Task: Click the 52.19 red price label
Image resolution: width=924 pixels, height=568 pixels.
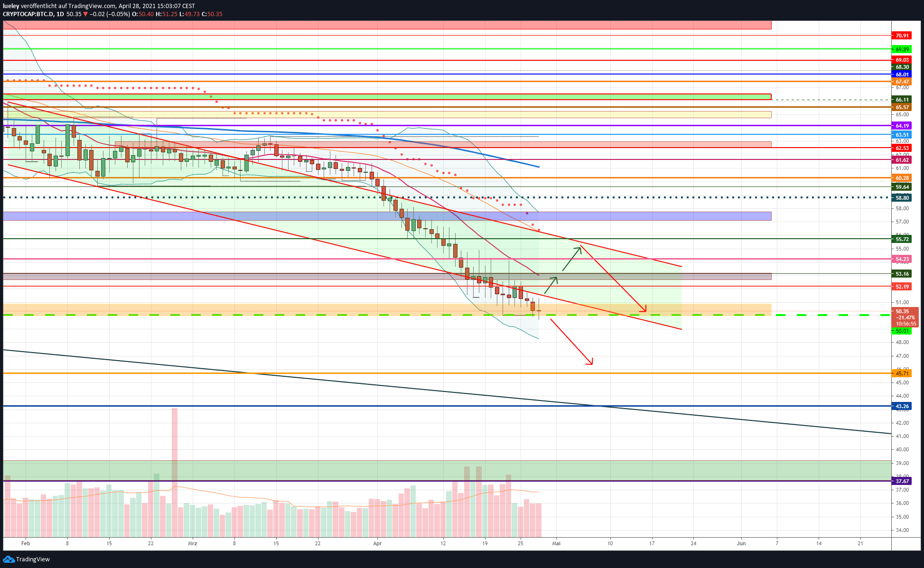Action: (x=902, y=287)
